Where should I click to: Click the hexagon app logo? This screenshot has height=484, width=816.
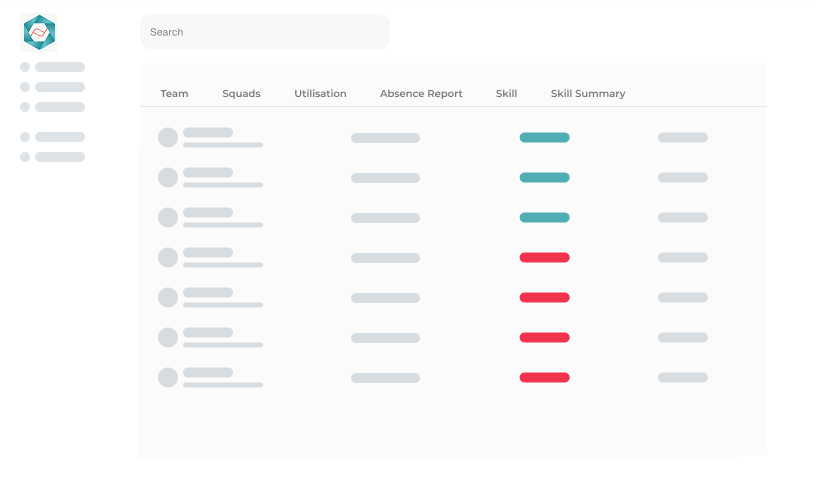click(39, 32)
